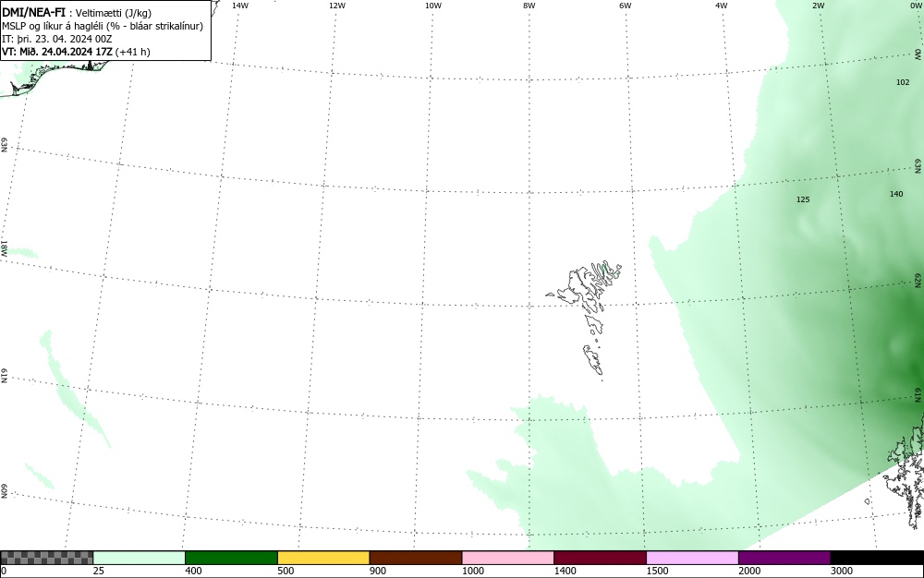924x578 pixels.
Task: Click the 6W longitude label
Action: pos(626,6)
